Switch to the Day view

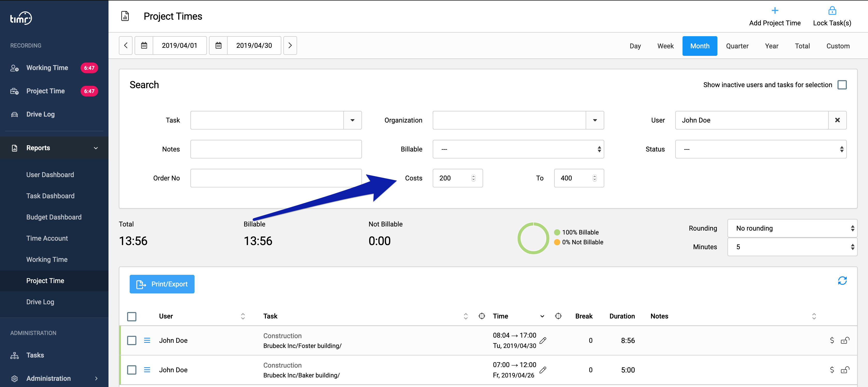click(635, 46)
